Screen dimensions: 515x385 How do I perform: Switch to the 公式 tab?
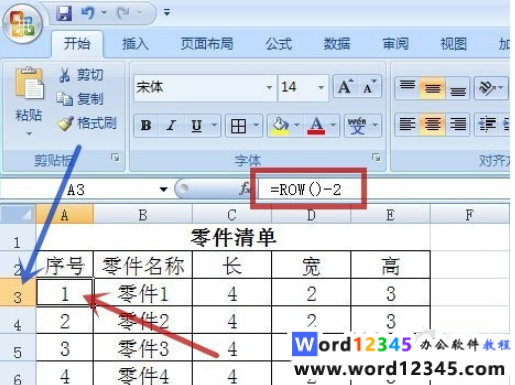pos(279,44)
